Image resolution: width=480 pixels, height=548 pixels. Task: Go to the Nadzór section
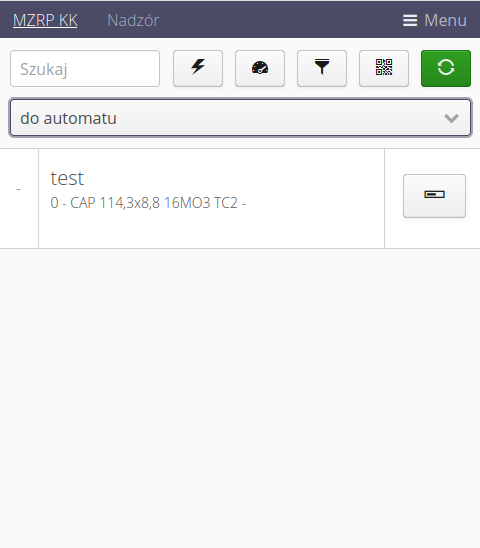pos(133,20)
